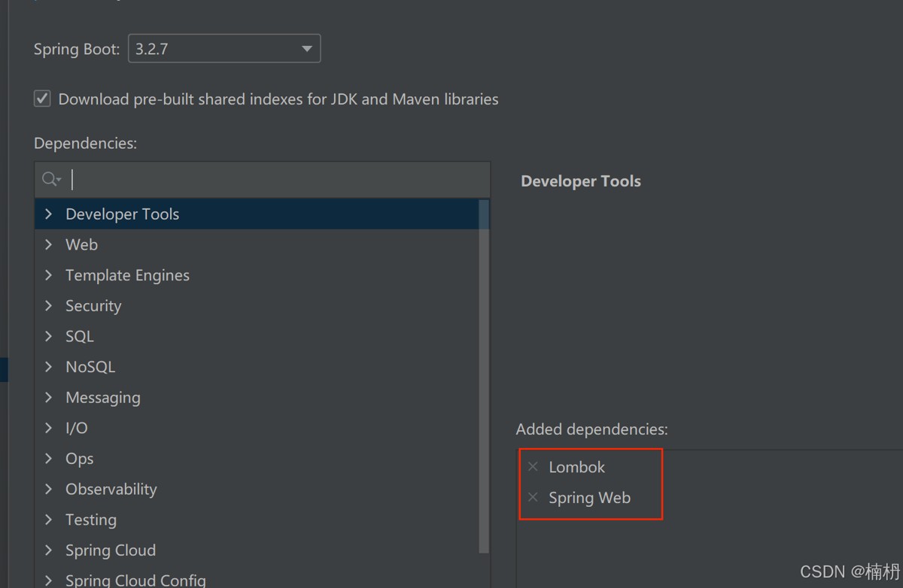Expand the Web category chevron

(49, 244)
